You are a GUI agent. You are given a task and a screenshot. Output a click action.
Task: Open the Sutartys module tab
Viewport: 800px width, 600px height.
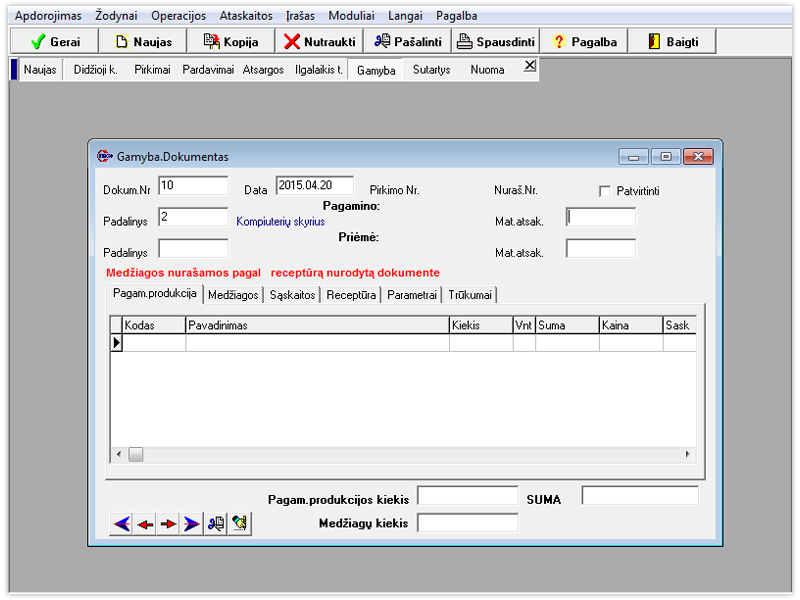[432, 70]
